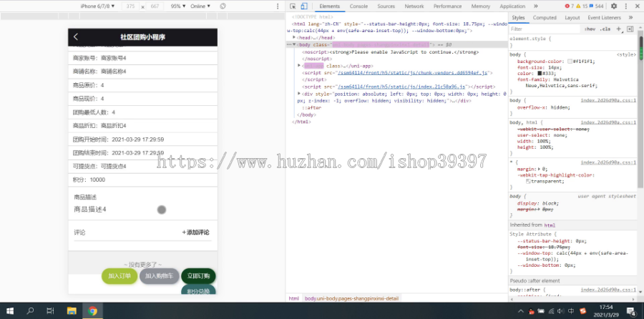The width and height of the screenshot is (644, 319).
Task: Switch to the Application tab
Action: point(512,6)
